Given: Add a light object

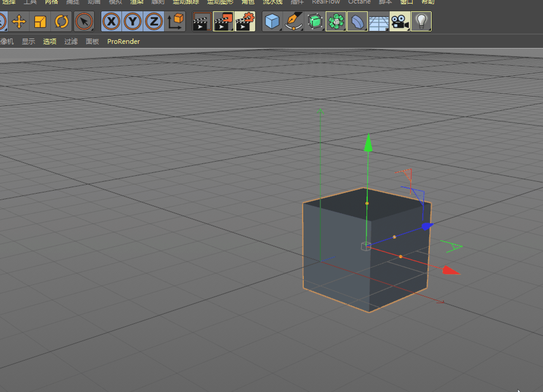Looking at the screenshot, I should point(421,21).
